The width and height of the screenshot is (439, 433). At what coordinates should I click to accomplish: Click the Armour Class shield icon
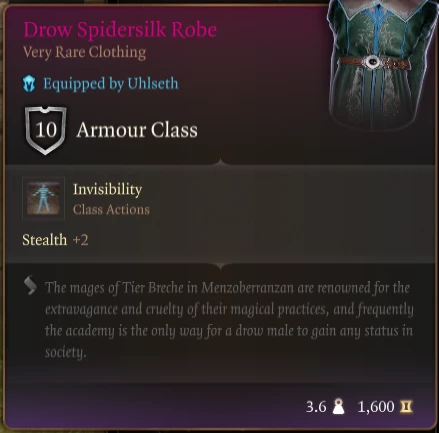[46, 130]
